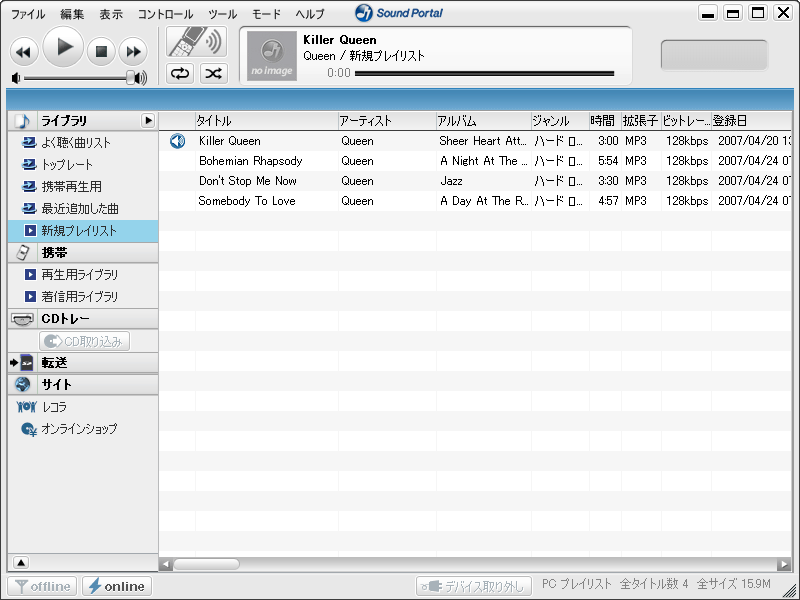Open the オンラインショップ link
Viewport: 800px width, 600px height.
click(x=79, y=429)
